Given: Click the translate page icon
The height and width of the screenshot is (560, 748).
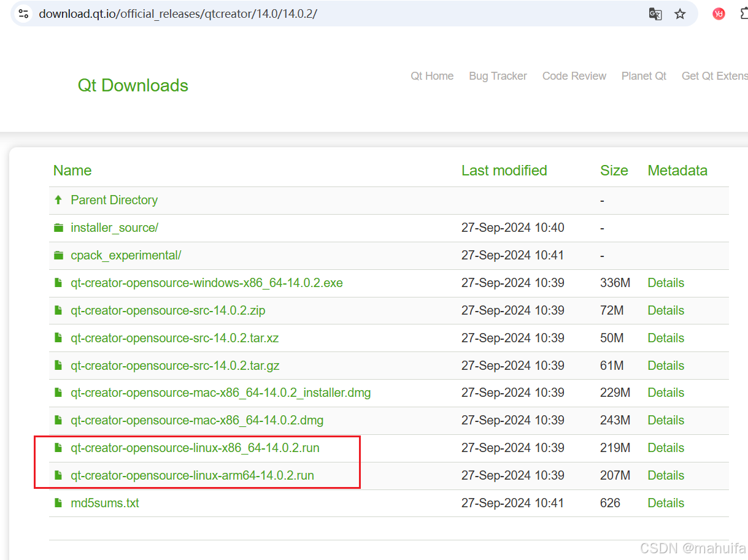Looking at the screenshot, I should click(655, 14).
